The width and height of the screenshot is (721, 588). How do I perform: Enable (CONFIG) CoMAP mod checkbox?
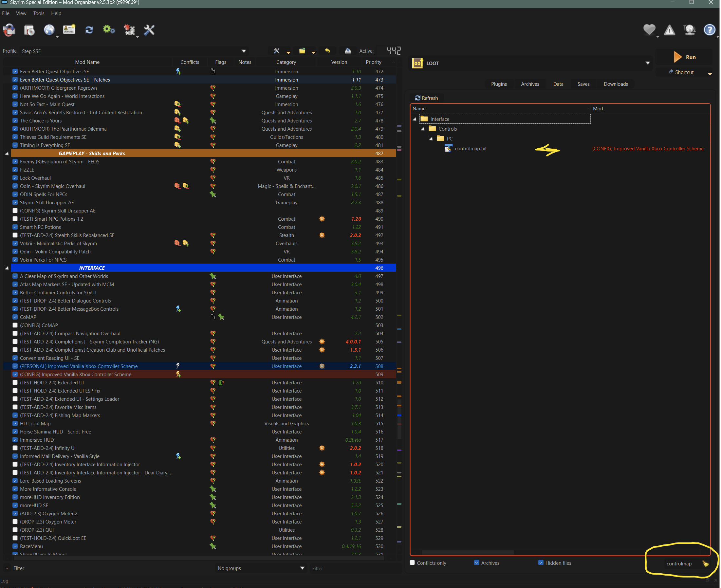point(15,325)
